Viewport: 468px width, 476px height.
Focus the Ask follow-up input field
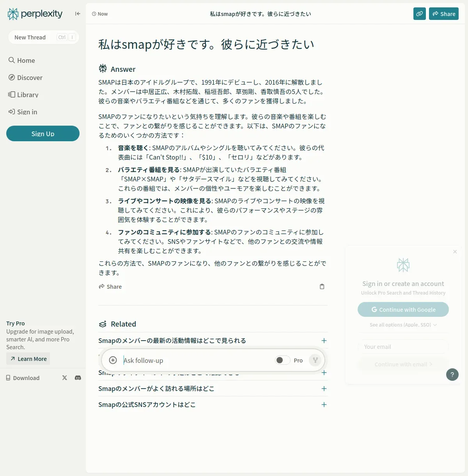click(197, 360)
